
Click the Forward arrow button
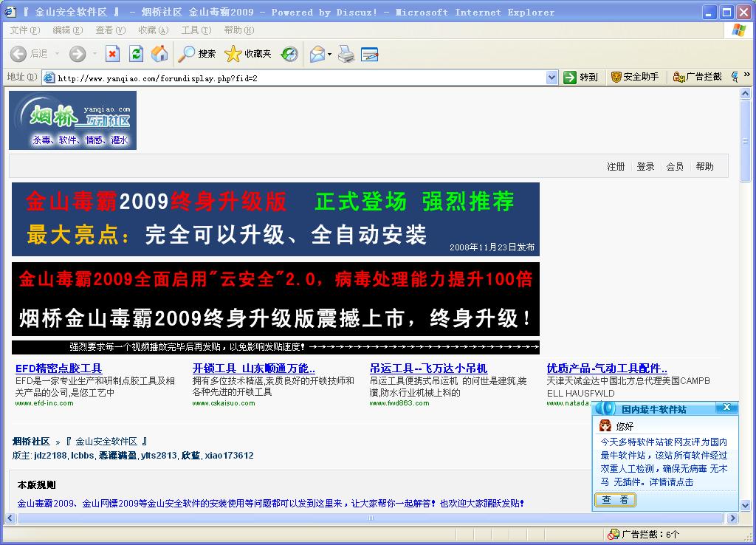coord(77,53)
